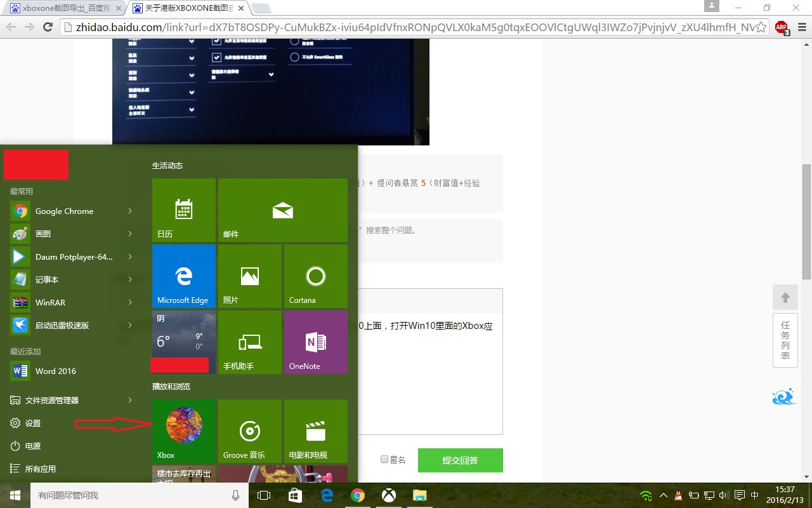Open the Xbox app on taskbar
Viewport: 812px width, 508px height.
click(389, 495)
